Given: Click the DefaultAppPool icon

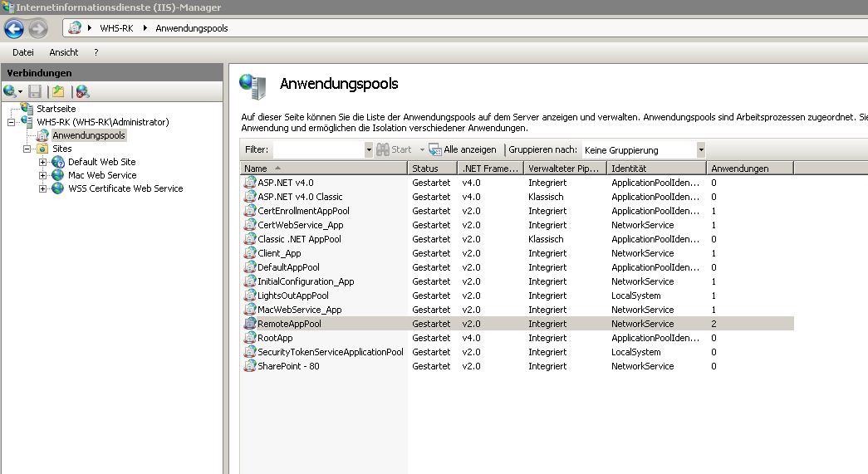Looking at the screenshot, I should pyautogui.click(x=250, y=267).
